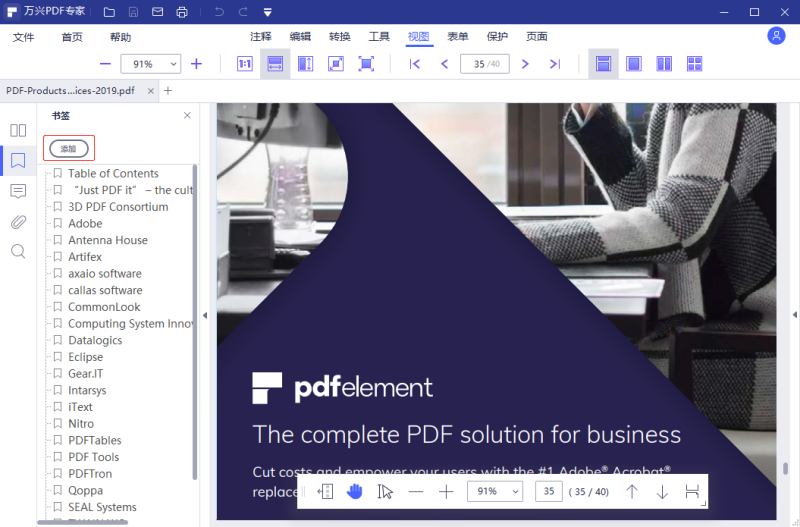The height and width of the screenshot is (527, 800).
Task: Zoom in with the top plus button
Action: point(196,64)
